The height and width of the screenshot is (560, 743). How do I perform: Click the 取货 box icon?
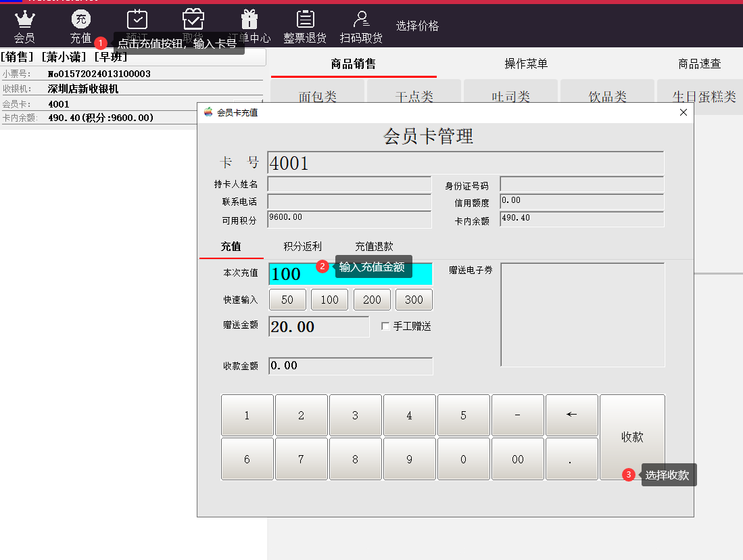point(193,19)
